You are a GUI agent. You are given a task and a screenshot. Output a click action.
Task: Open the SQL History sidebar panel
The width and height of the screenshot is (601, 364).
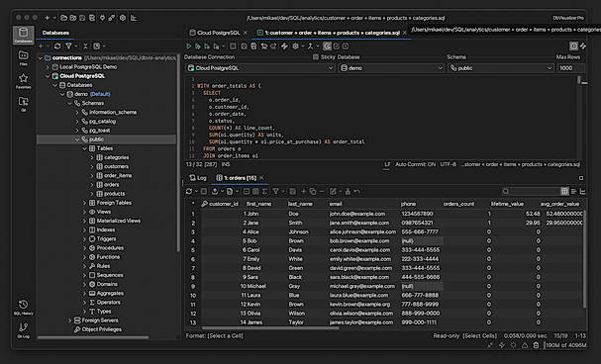pyautogui.click(x=24, y=307)
